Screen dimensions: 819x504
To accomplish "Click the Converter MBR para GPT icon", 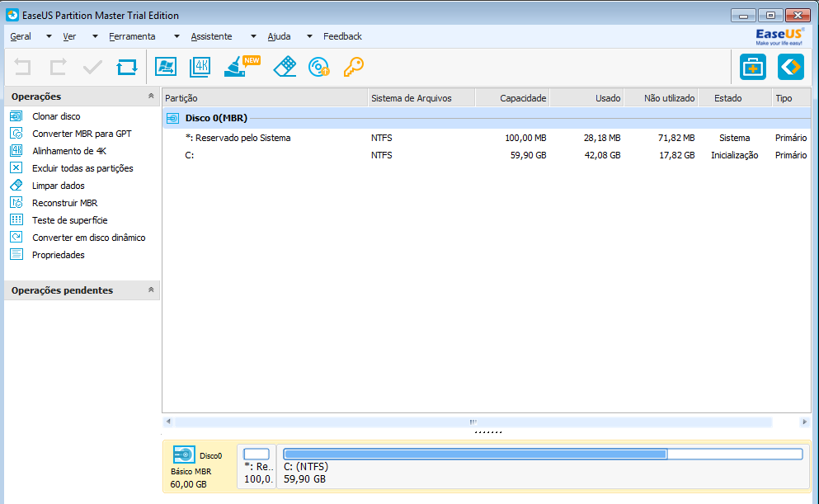I will coord(16,133).
